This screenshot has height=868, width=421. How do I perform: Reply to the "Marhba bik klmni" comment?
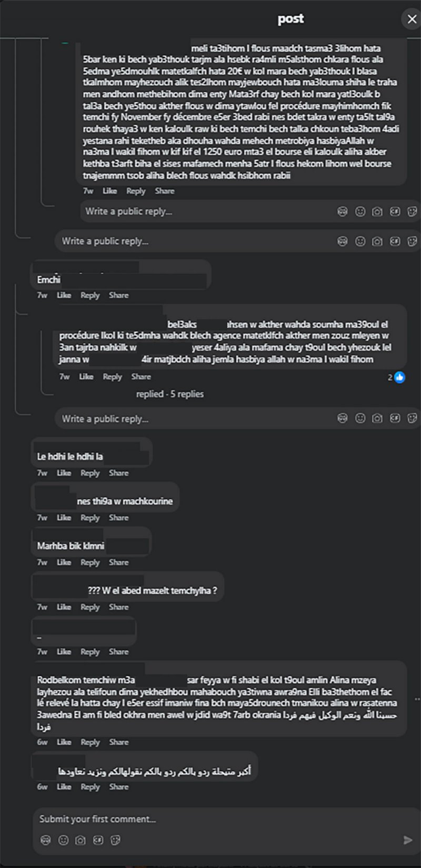(90, 563)
